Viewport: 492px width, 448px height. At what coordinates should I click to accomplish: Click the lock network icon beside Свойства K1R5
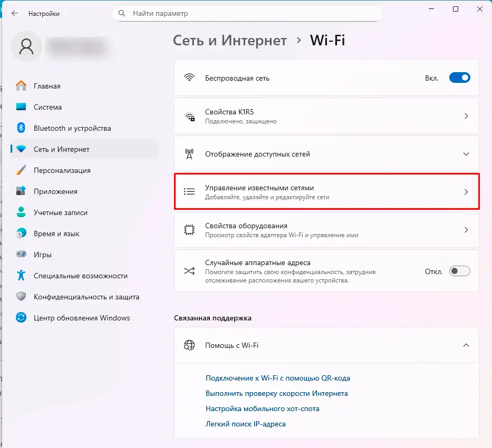(x=189, y=116)
